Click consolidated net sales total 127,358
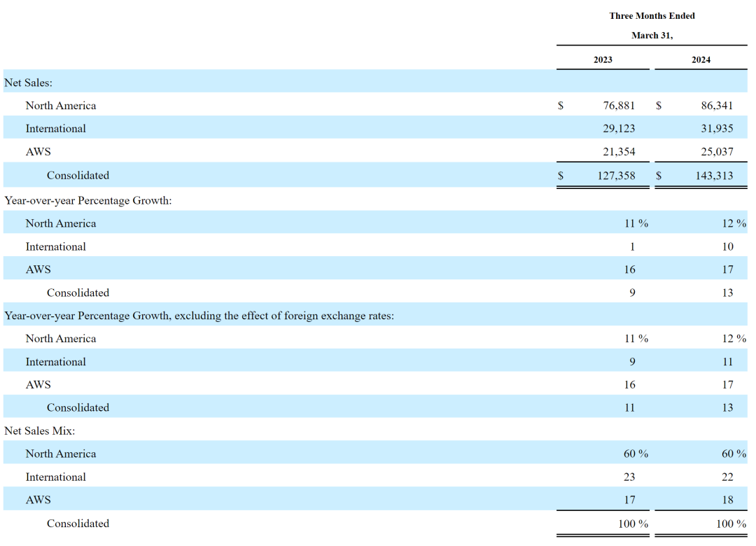Viewport: 756px width, 546px height. pos(616,176)
